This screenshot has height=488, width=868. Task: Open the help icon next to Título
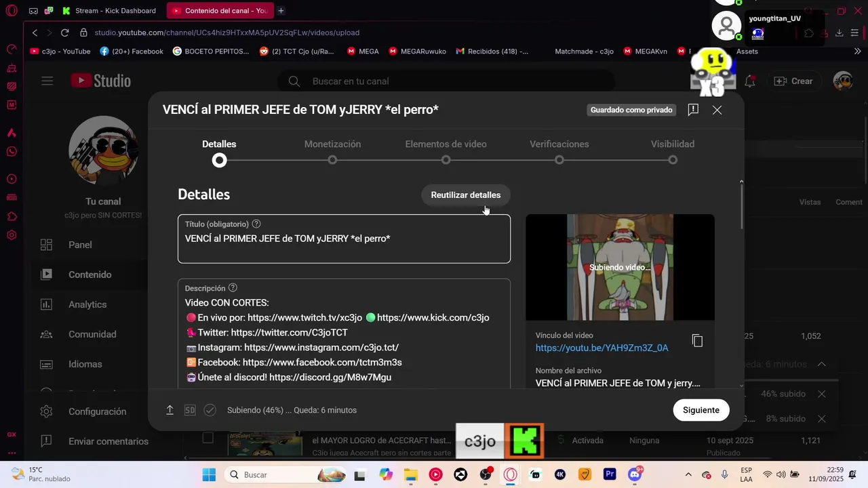[256, 224]
